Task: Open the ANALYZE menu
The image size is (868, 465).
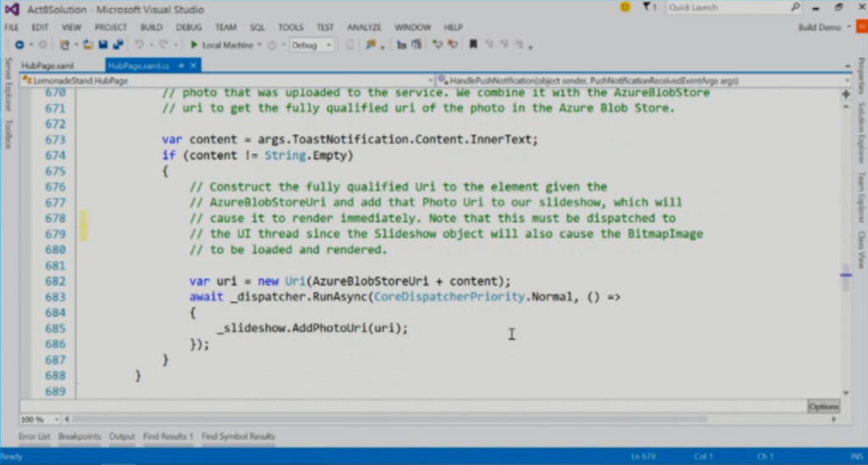Action: [364, 27]
